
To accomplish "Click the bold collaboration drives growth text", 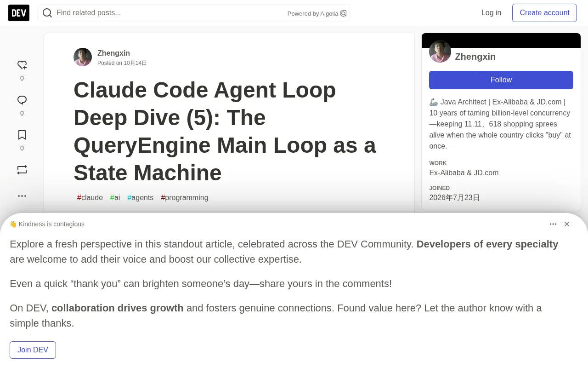I will (x=118, y=308).
